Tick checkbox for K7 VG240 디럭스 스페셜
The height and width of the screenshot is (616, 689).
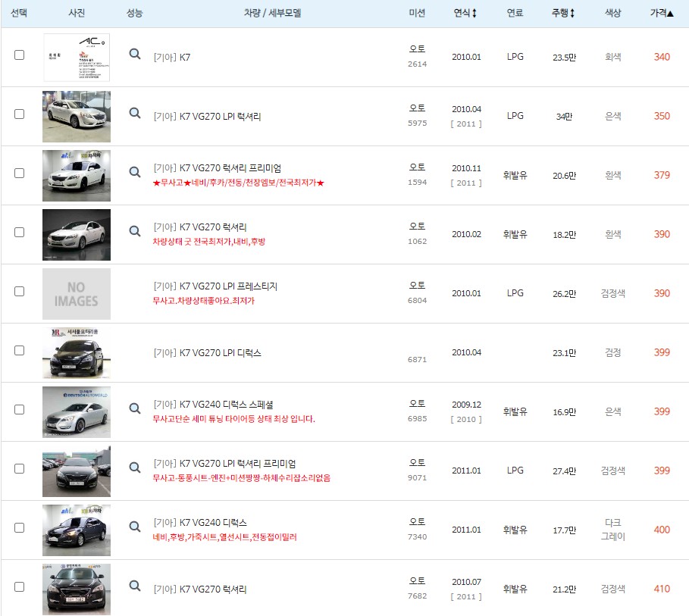pos(20,409)
